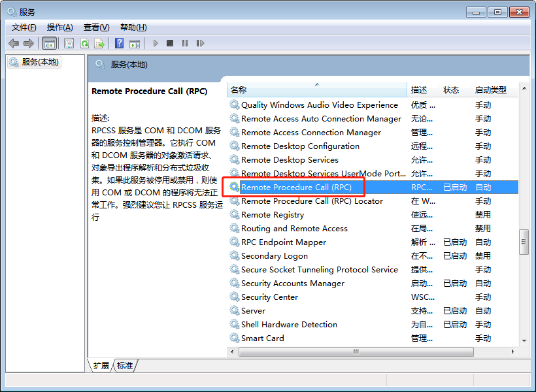Screen dimensions: 536x392
Task: Click the Back arrow toolbar icon
Action: click(x=14, y=43)
